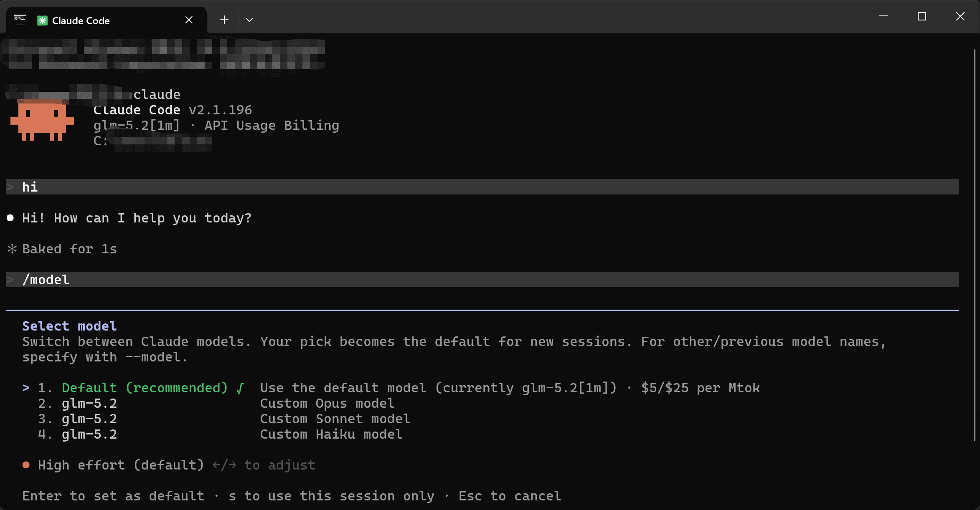Click the terminal vertical scrollbar
Screen dimensions: 980x510
[x=974, y=245]
